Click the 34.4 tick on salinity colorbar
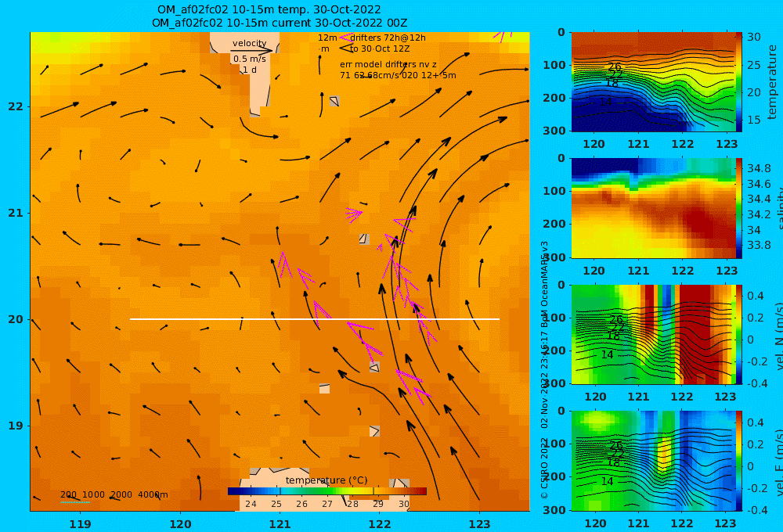This screenshot has height=532, width=783. [x=759, y=199]
